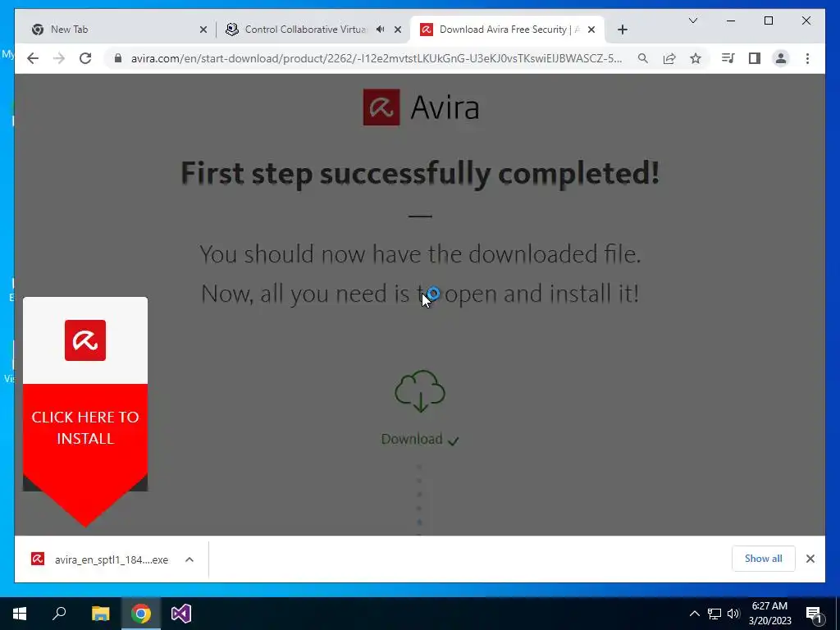The height and width of the screenshot is (630, 840).
Task: Click the Chrome taskbar icon
Action: tap(141, 614)
